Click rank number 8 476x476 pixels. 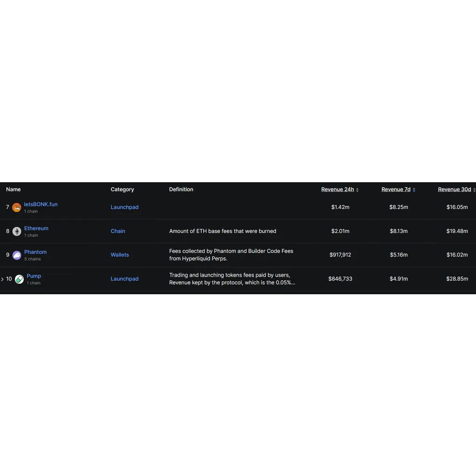(x=7, y=231)
